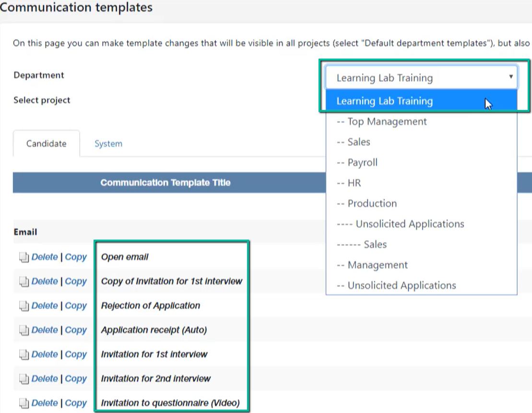Click the document icon beside Rejection of Application
The height and width of the screenshot is (413, 532).
(x=24, y=306)
